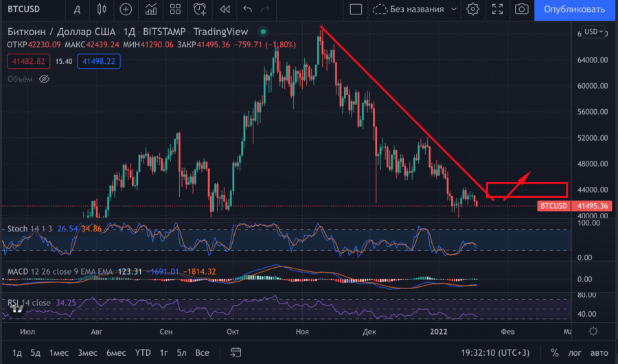
Task: Open the indicator templates grid icon
Action: click(175, 9)
